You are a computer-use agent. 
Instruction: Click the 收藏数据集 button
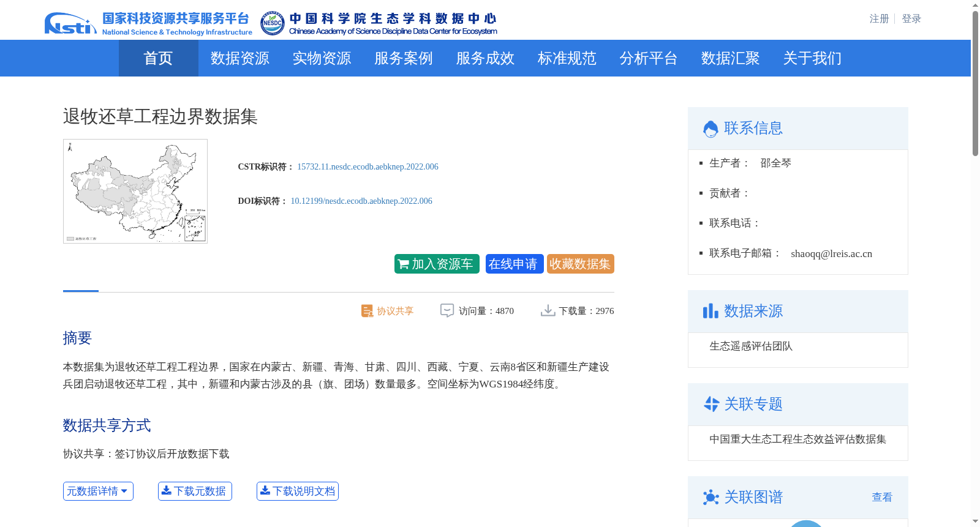[581, 264]
